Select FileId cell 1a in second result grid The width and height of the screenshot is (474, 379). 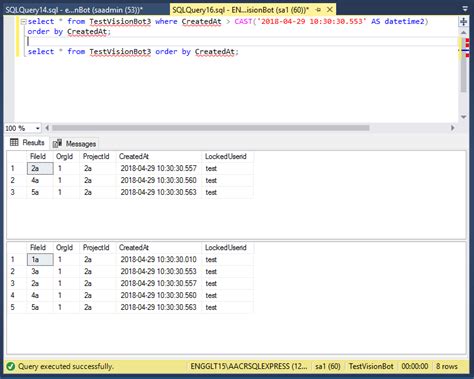click(x=40, y=260)
